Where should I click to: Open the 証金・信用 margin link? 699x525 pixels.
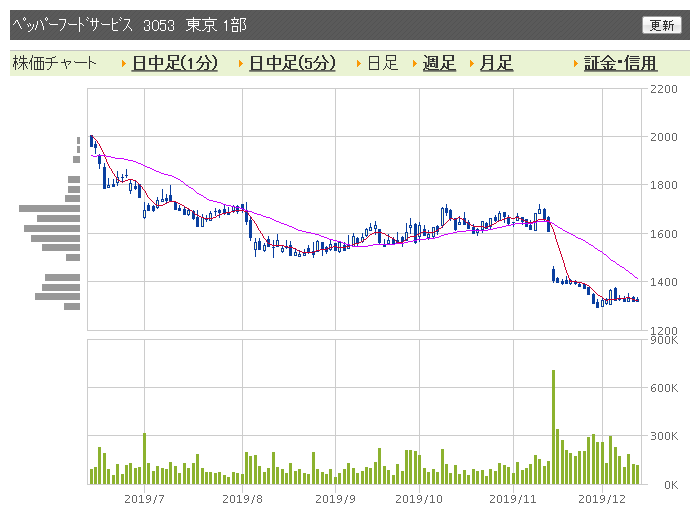[620, 63]
